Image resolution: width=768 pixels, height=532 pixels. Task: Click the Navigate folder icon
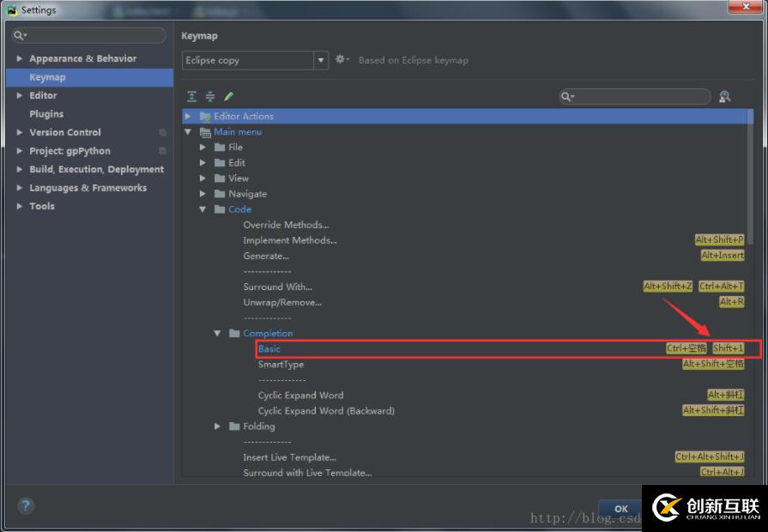220,194
